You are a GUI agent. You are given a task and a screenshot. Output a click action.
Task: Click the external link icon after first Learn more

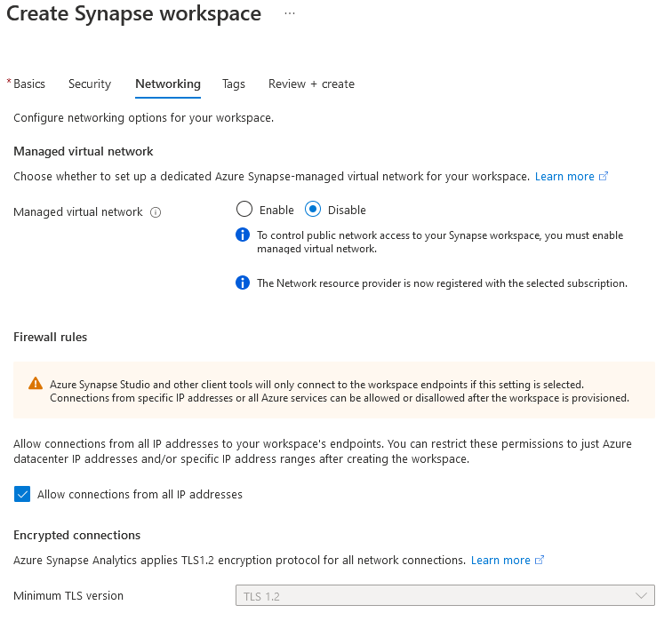pos(604,177)
